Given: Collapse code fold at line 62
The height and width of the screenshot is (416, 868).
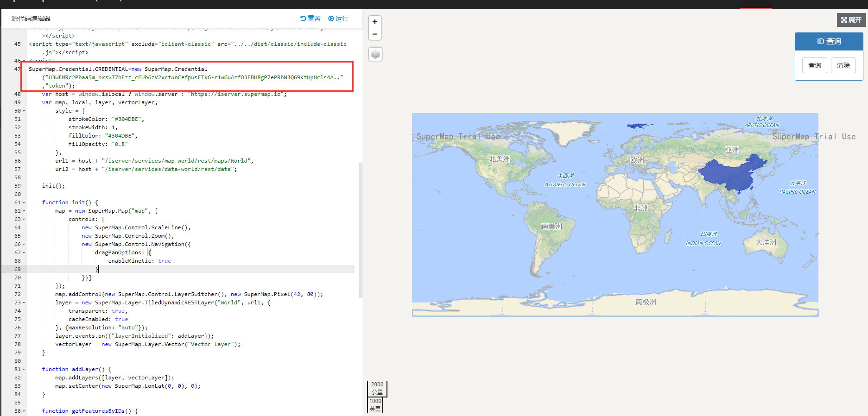Looking at the screenshot, I should click(x=24, y=211).
